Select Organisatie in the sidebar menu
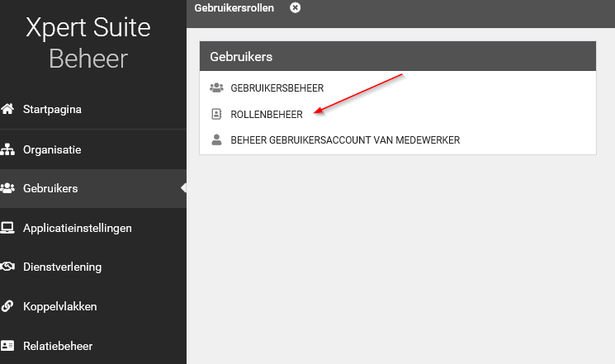The width and height of the screenshot is (615, 364). point(51,150)
